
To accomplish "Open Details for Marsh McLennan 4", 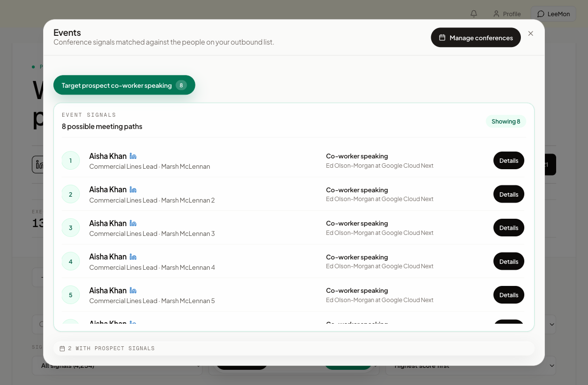I will click(509, 261).
